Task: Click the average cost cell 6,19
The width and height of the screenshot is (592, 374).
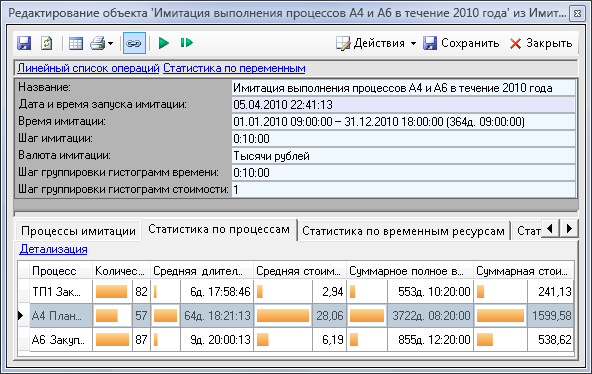Action: pos(329,340)
